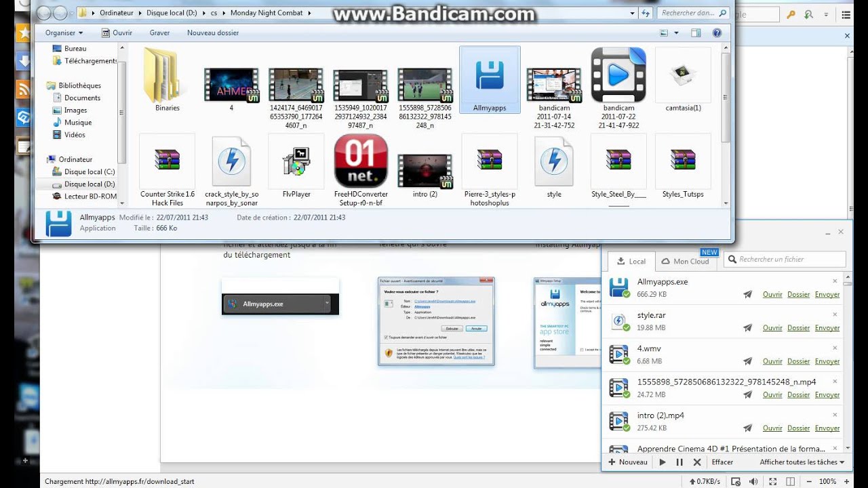Toggle the preview pane button
This screenshot has width=868, height=488.
click(x=696, y=33)
